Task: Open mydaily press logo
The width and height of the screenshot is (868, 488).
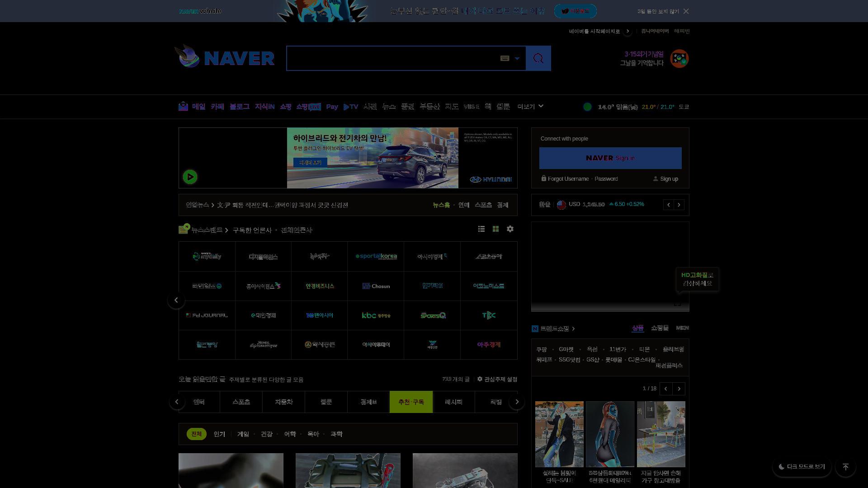Action: tap(207, 257)
